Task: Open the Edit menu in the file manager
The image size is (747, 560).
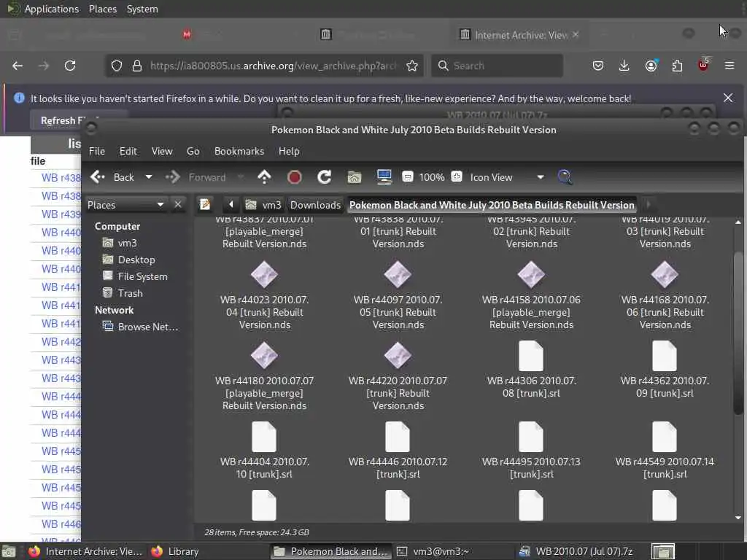Action: pyautogui.click(x=128, y=151)
